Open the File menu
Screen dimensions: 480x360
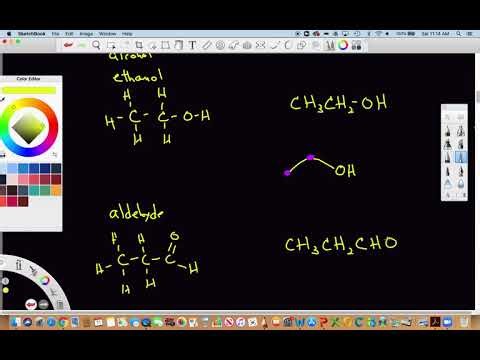(x=55, y=34)
